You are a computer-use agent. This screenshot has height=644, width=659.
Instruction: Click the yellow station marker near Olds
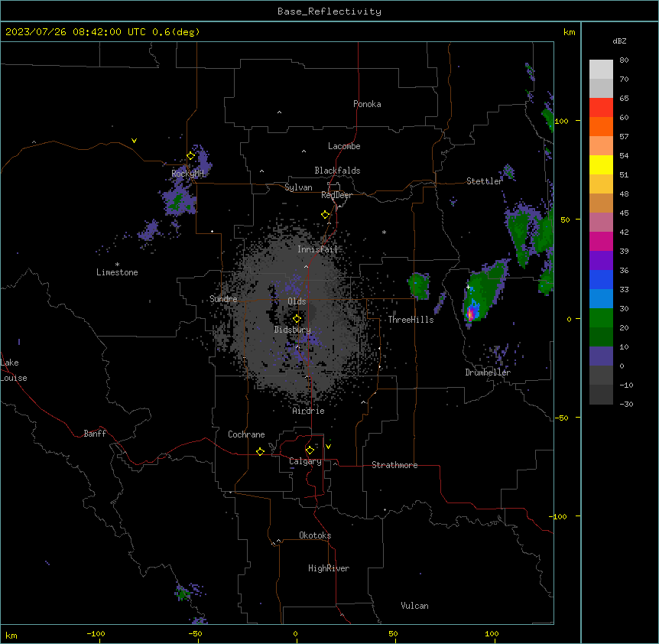pos(297,319)
